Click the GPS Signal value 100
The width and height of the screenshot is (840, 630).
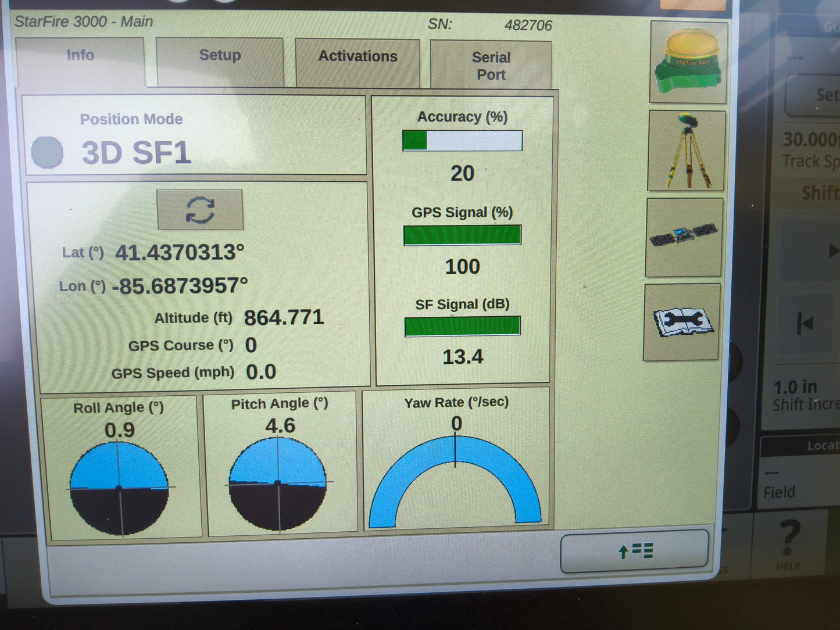(463, 266)
